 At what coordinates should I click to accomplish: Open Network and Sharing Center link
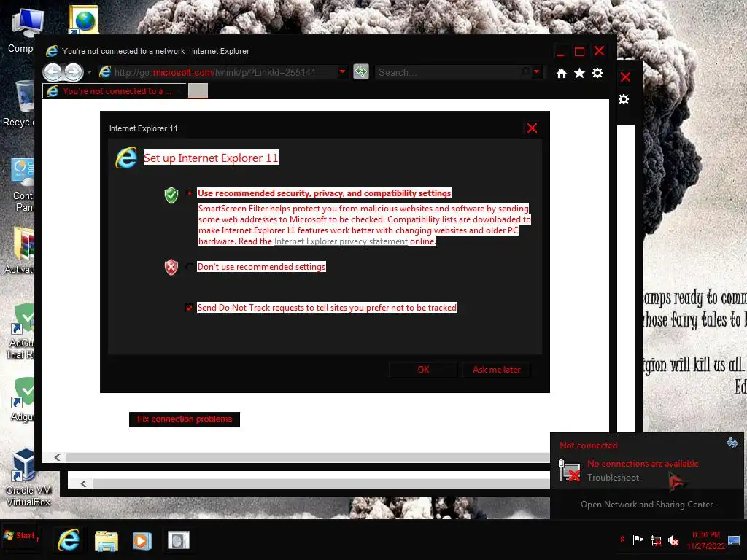tap(646, 505)
